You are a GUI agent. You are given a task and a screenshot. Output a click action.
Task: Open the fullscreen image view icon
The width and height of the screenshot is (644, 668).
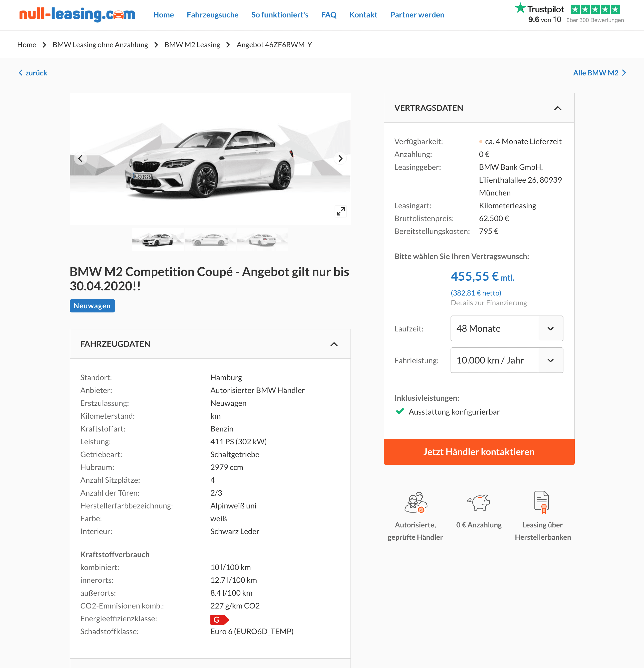(340, 211)
